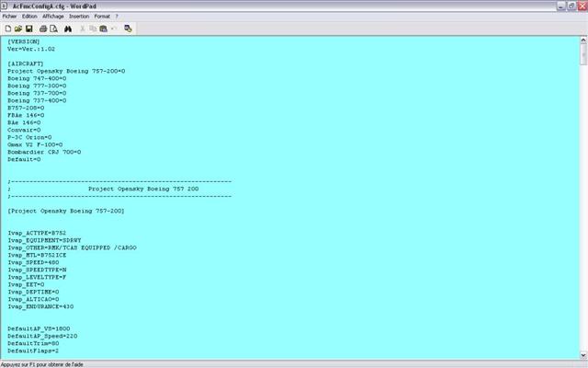Click the 'B757-208=0' line
Screen dimensions: 588x368
[26, 108]
